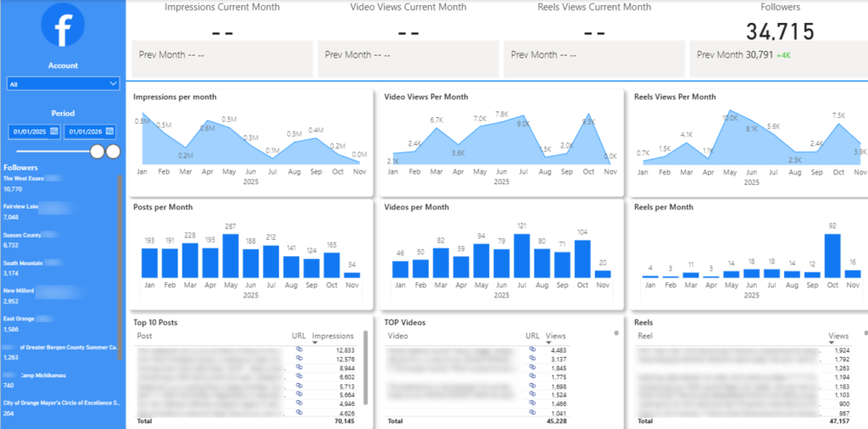Screen dimensions: 868x429
Task: Click the TOP Videos scroll indicator dot
Action: tap(616, 332)
